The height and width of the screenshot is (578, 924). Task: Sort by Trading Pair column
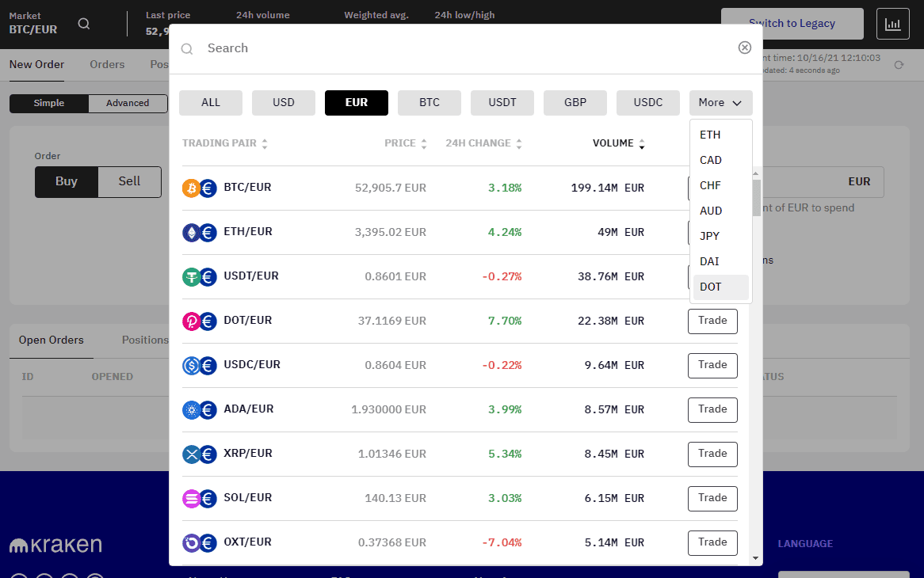click(x=224, y=143)
